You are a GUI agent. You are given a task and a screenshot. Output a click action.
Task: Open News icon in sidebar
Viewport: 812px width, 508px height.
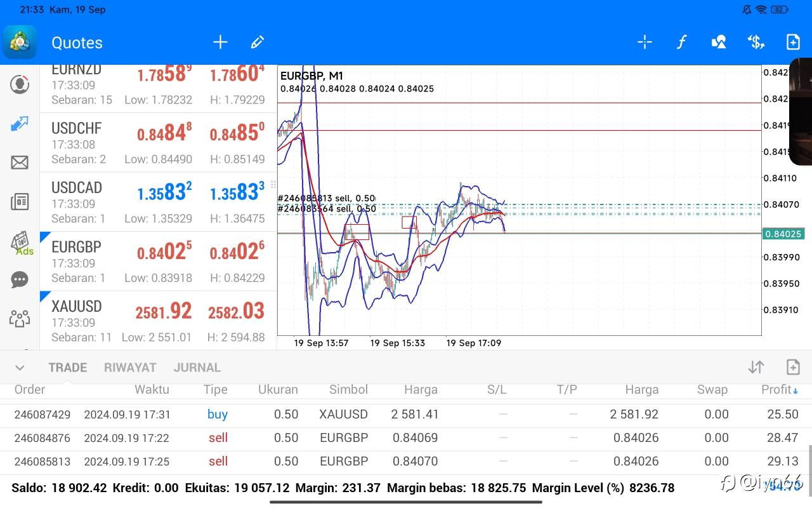[20, 202]
